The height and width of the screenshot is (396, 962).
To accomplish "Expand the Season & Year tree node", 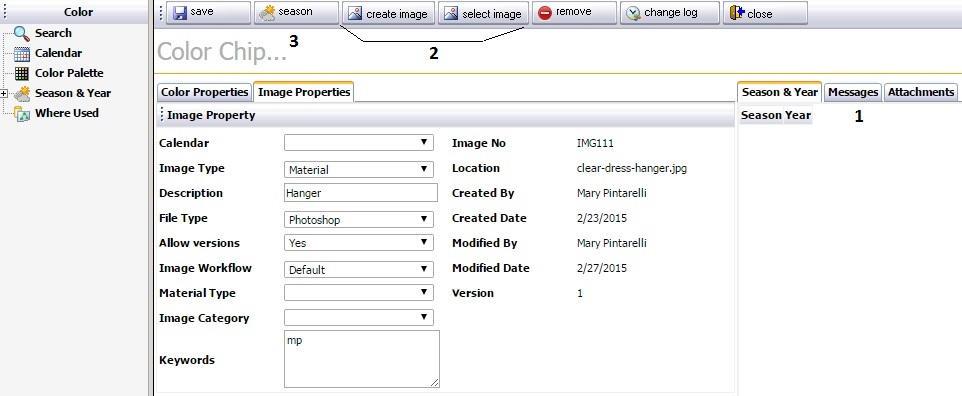I will pyautogui.click(x=4, y=93).
